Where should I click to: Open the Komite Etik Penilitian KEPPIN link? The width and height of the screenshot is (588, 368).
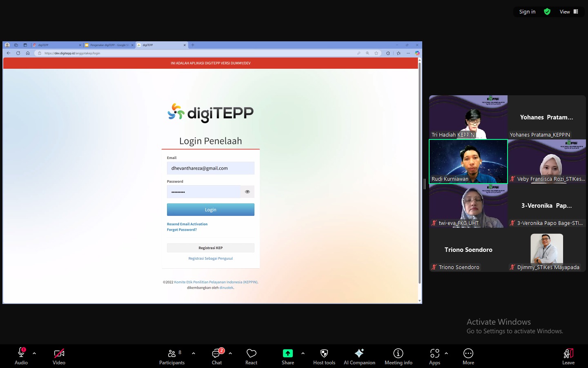216,282
